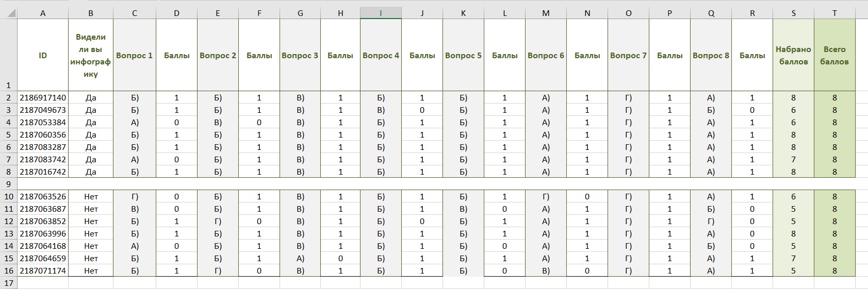The width and height of the screenshot is (868, 289).
Task: Click the ID header cell
Action: [43, 55]
